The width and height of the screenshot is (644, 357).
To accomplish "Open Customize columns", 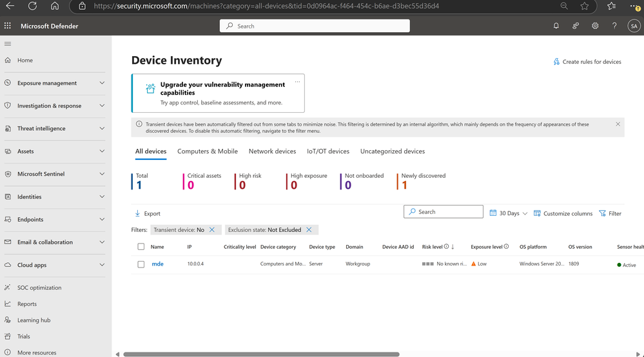I will 563,213.
